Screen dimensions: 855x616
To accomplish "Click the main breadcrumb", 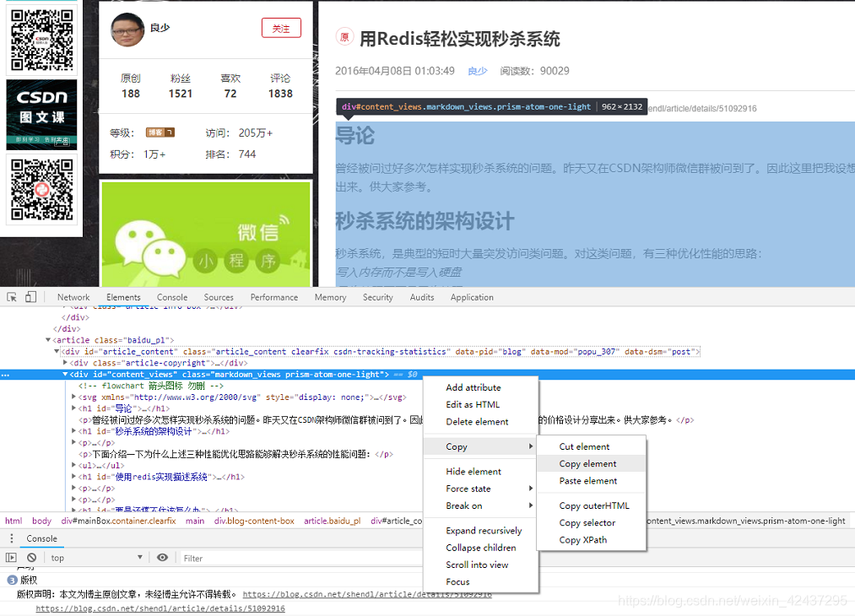I will 195,521.
